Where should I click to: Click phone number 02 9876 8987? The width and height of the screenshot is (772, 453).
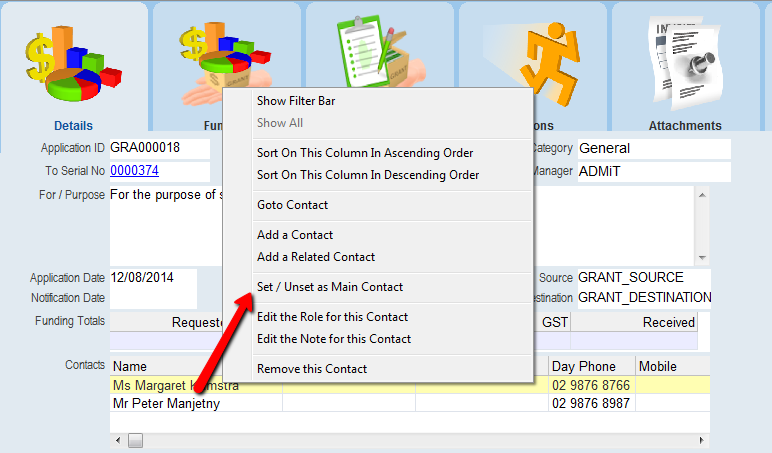pyautogui.click(x=591, y=403)
